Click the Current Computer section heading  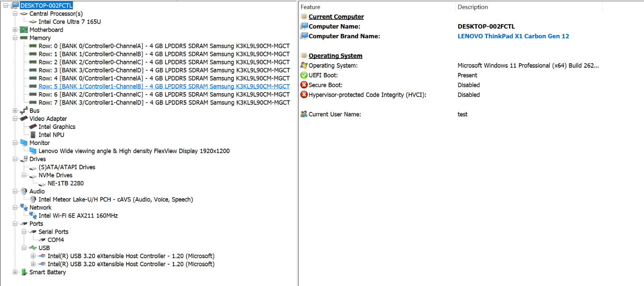coord(336,17)
